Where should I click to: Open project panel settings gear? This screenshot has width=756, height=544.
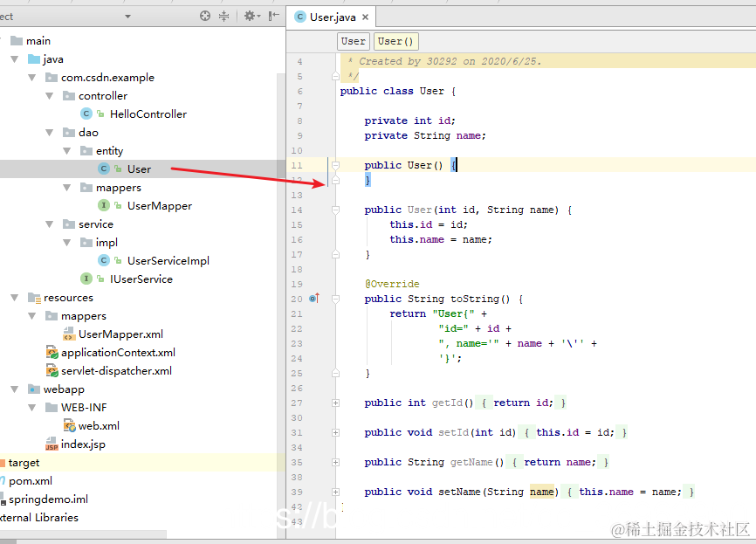[251, 16]
